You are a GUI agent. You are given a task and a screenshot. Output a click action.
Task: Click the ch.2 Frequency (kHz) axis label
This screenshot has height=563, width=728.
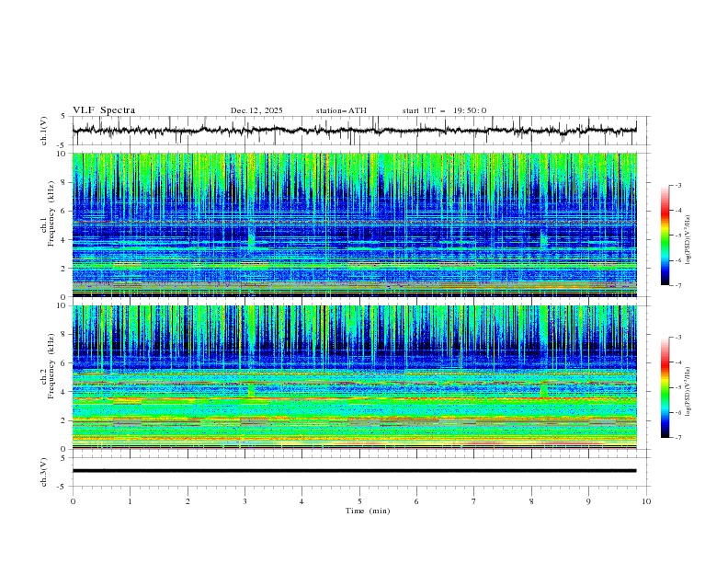click(48, 366)
